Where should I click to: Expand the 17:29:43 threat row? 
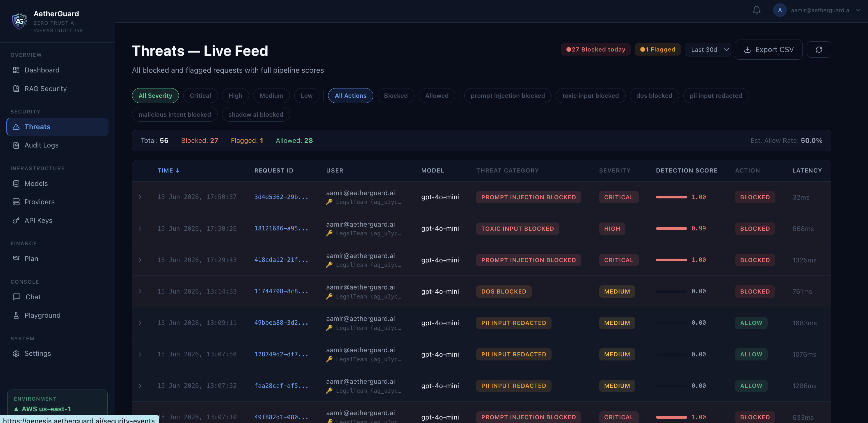point(140,260)
